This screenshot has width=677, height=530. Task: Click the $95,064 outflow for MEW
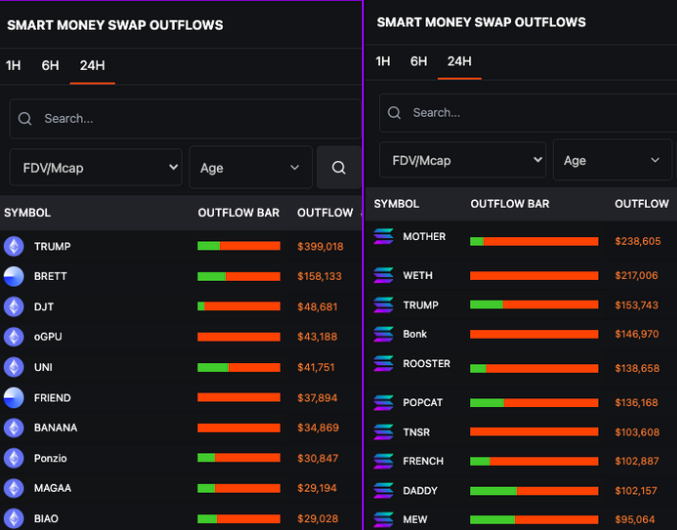[635, 519]
